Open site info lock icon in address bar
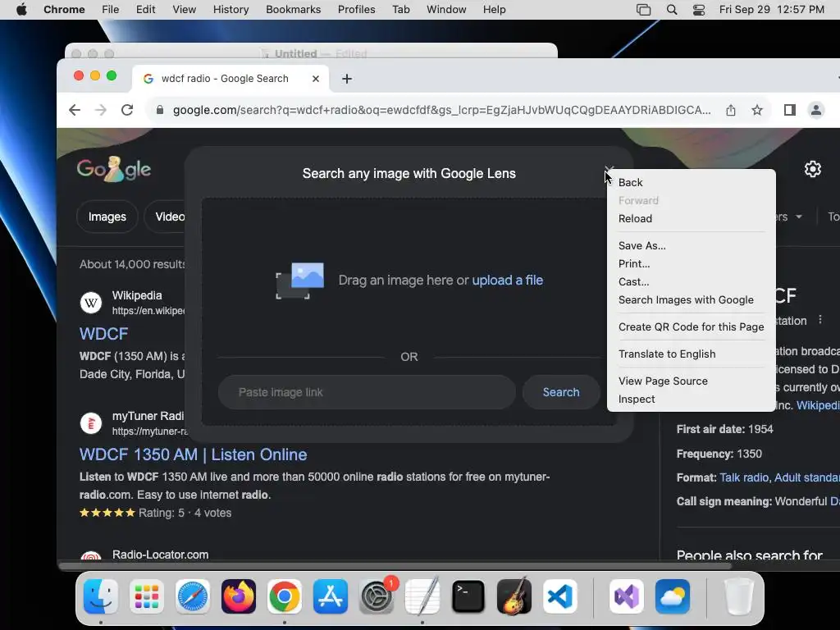The height and width of the screenshot is (630, 840). [x=160, y=110]
